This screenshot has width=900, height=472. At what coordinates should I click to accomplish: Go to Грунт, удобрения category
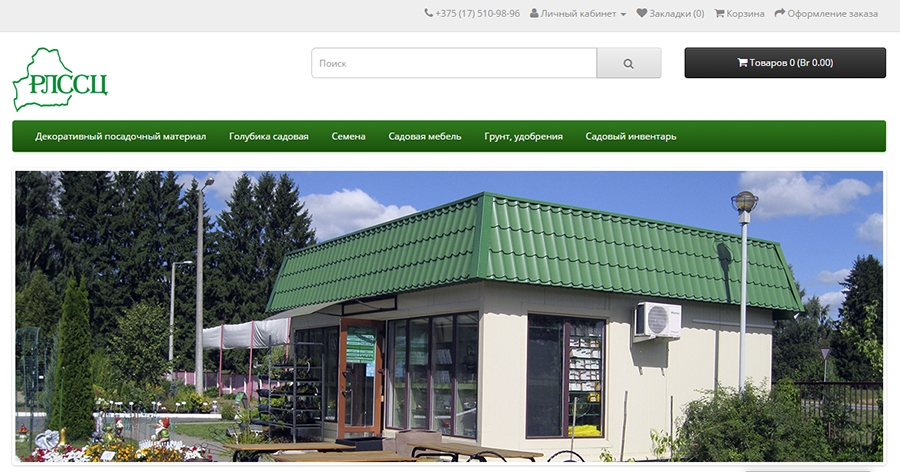pos(523,137)
